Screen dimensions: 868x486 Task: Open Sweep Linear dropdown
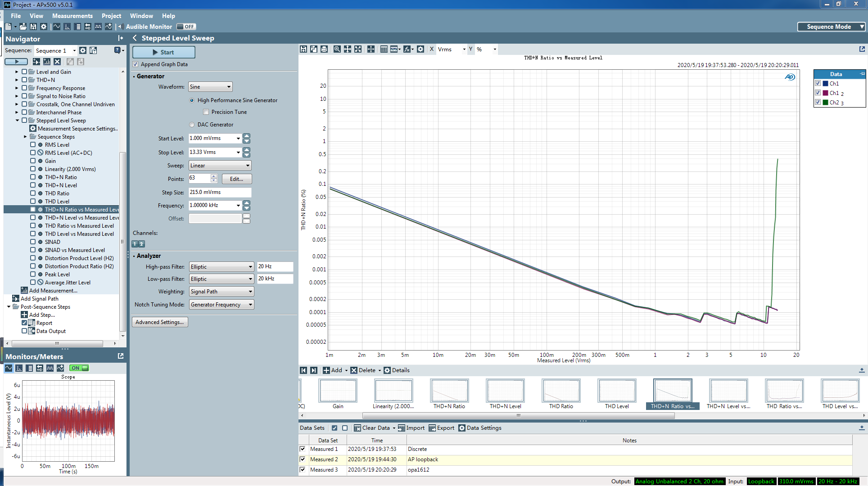pyautogui.click(x=220, y=166)
